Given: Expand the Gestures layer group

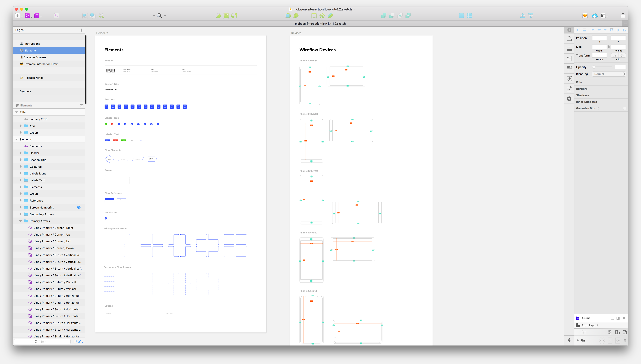Looking at the screenshot, I should coord(21,167).
